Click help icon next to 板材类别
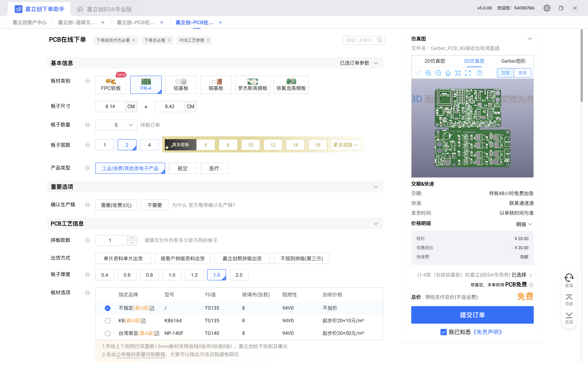The width and height of the screenshot is (588, 368). tap(87, 81)
